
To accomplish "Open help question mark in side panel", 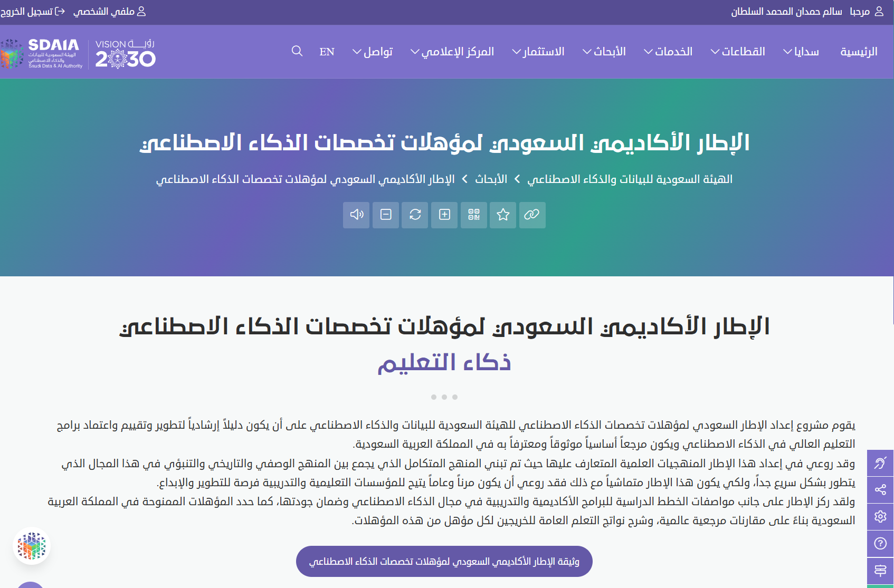I will 880,543.
